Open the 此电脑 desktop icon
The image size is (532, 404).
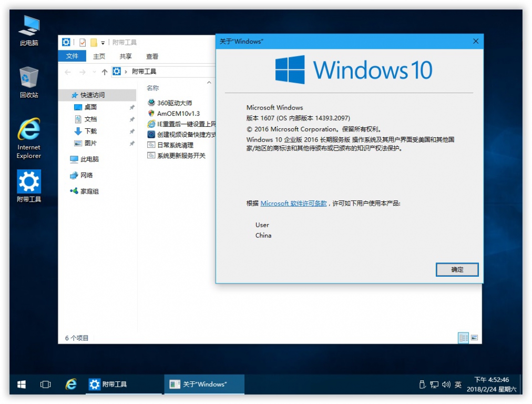pyautogui.click(x=29, y=31)
